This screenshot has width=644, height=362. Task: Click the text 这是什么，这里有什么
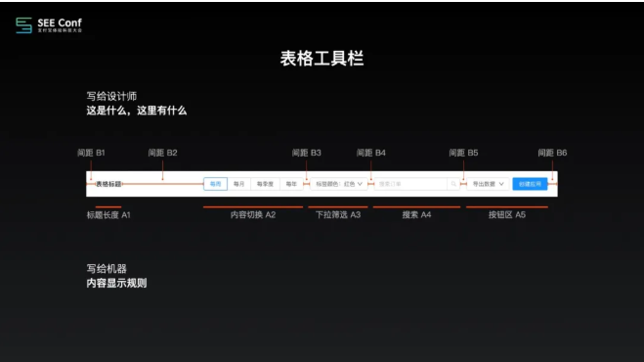click(137, 111)
